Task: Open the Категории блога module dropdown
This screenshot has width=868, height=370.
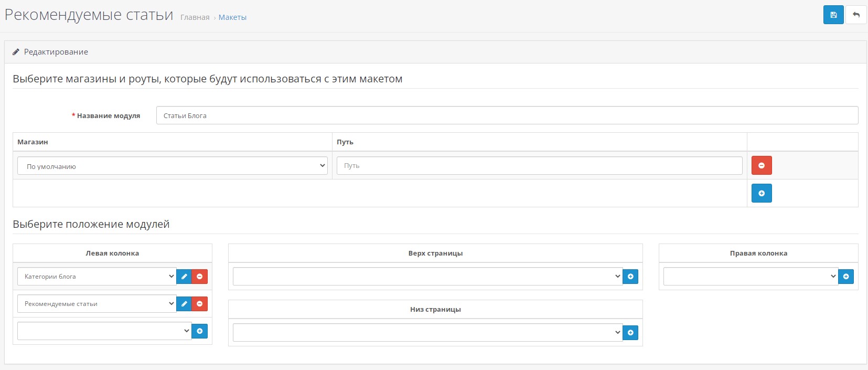Action: click(x=97, y=277)
